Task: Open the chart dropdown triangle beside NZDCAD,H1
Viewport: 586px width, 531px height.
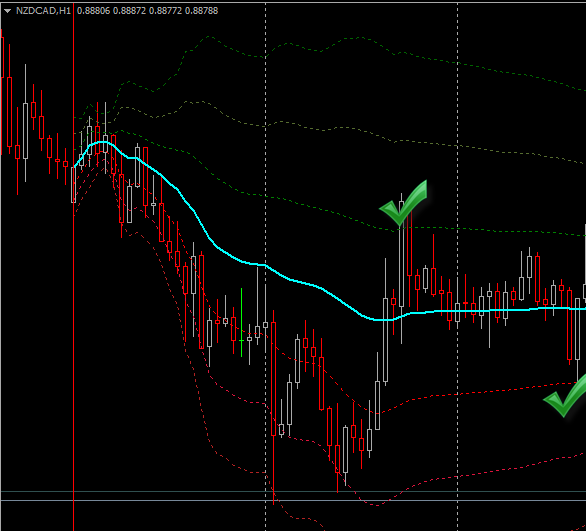Action: coord(7,11)
